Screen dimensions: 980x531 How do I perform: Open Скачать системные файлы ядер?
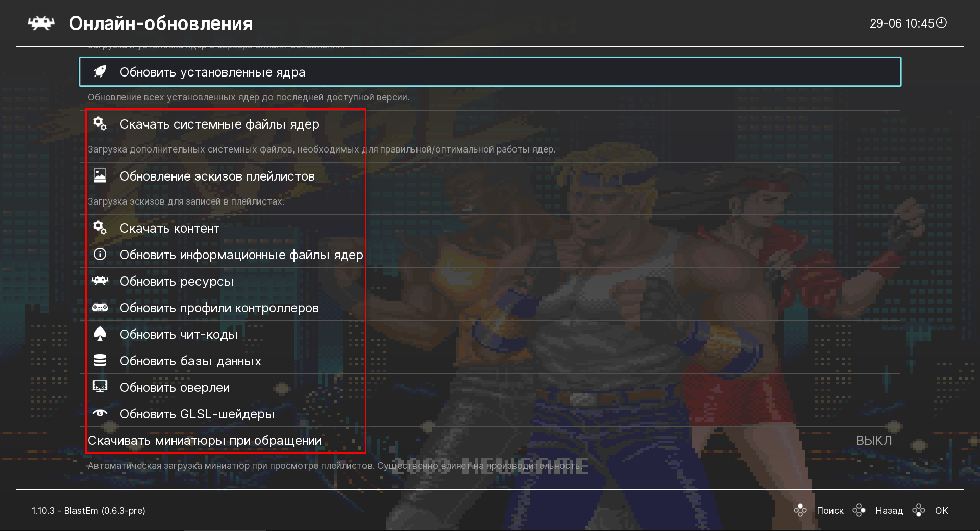click(x=490, y=124)
